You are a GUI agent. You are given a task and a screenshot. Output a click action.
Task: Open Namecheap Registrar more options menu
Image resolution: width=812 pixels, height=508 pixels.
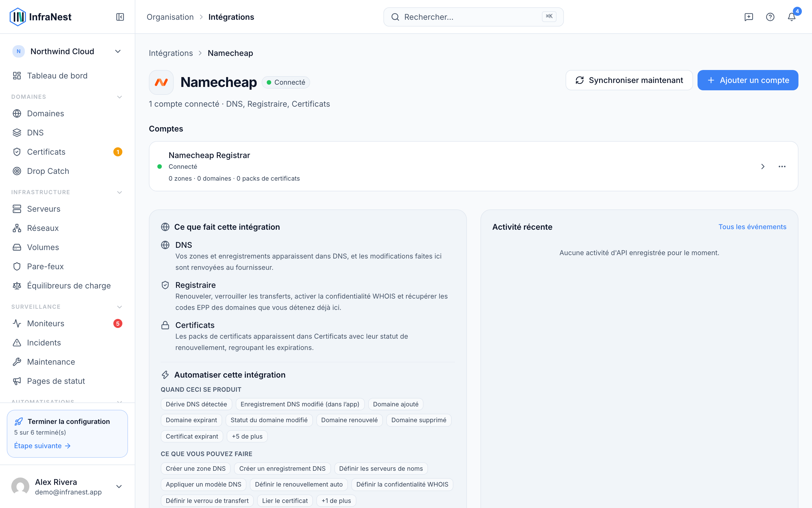[x=782, y=166]
